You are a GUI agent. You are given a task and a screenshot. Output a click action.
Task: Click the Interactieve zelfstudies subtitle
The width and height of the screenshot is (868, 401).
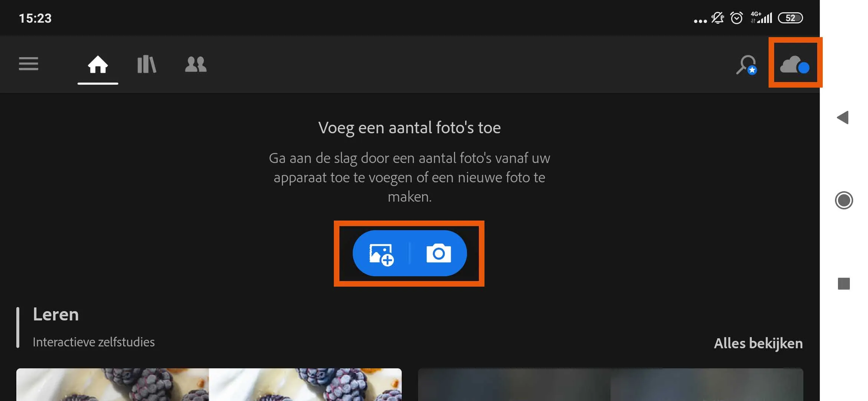(x=93, y=342)
